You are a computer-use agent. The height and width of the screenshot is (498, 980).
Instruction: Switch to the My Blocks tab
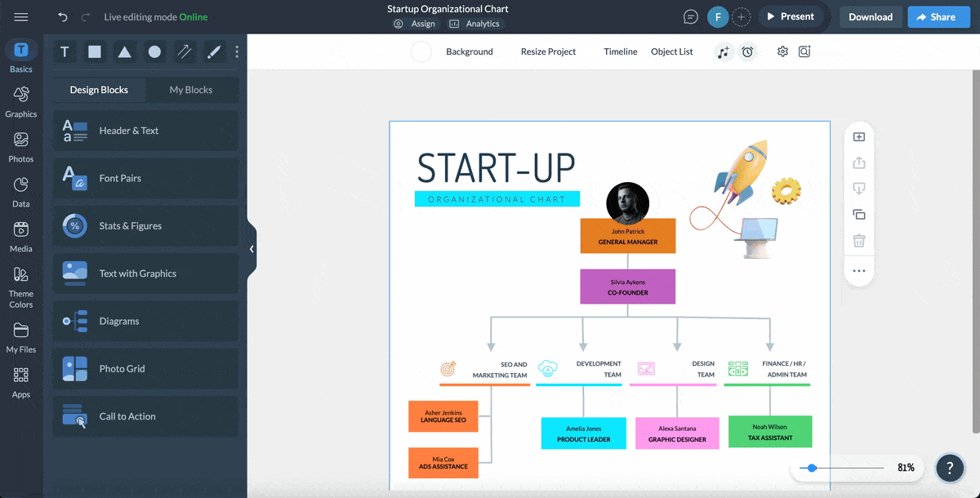[x=193, y=90]
